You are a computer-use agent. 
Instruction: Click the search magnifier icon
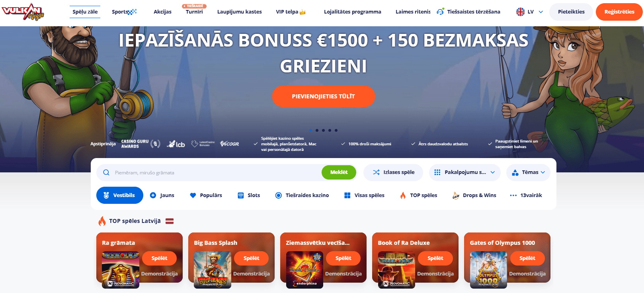point(106,172)
